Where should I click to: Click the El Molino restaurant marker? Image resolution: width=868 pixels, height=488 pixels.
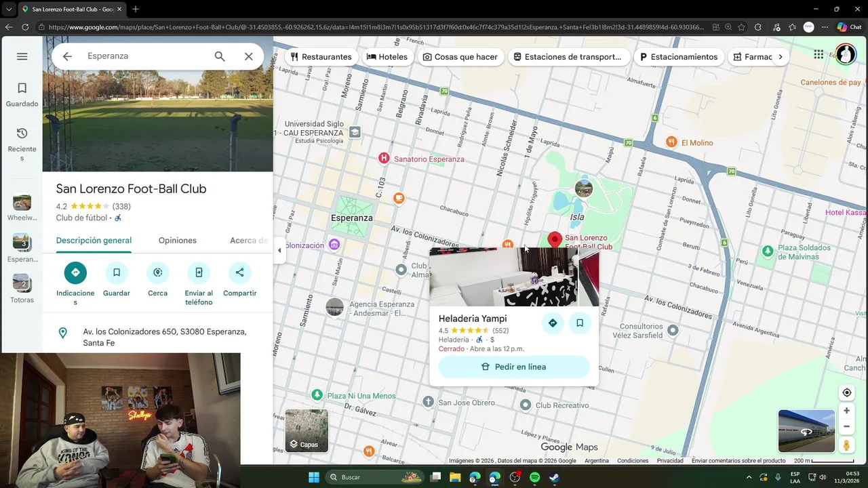click(671, 142)
